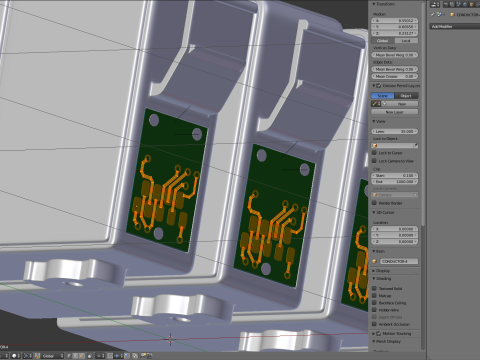The height and width of the screenshot is (360, 480).
Task: Toggle the 3D manipulator widget icon
Action: point(37,356)
